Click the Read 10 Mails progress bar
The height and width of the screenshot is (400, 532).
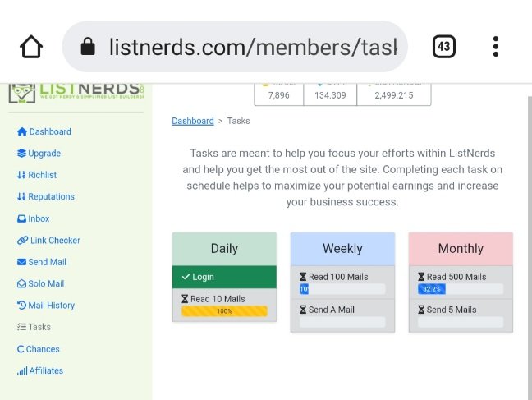[x=224, y=311]
